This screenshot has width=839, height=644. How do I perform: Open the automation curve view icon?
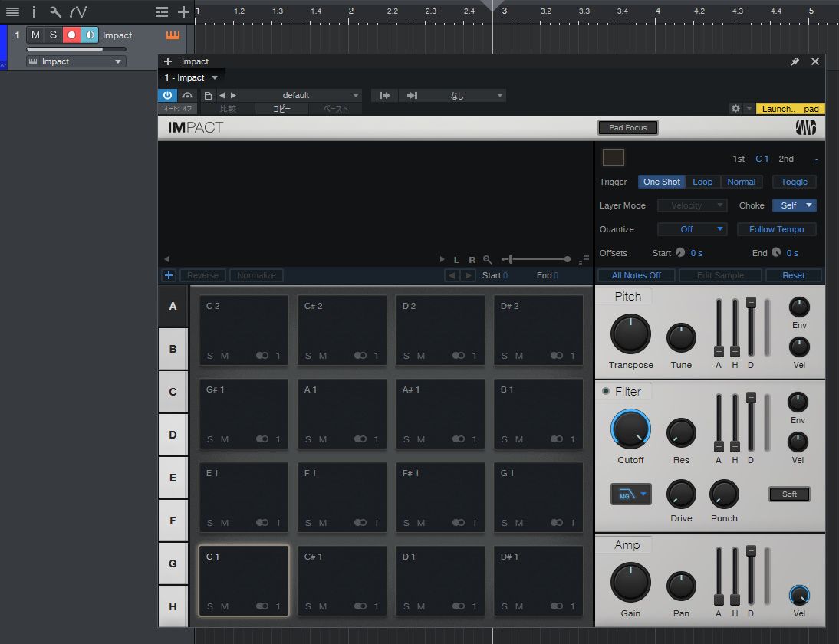click(x=78, y=11)
